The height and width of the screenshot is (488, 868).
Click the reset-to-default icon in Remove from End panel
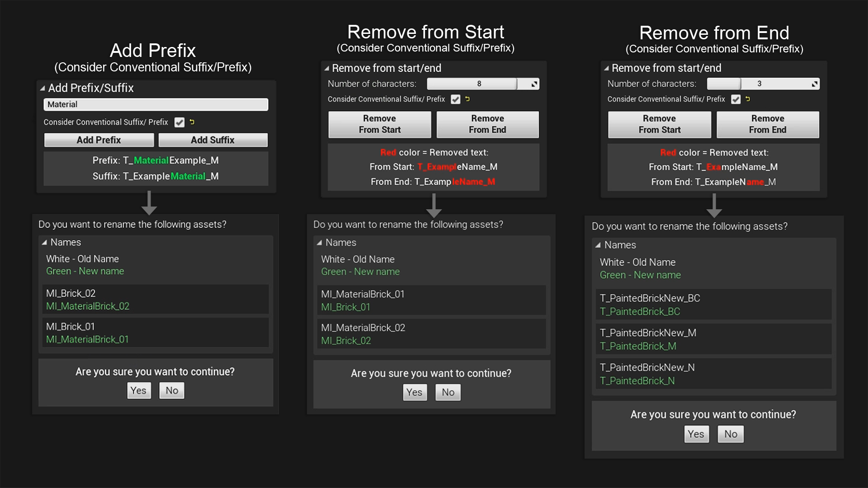tap(748, 99)
